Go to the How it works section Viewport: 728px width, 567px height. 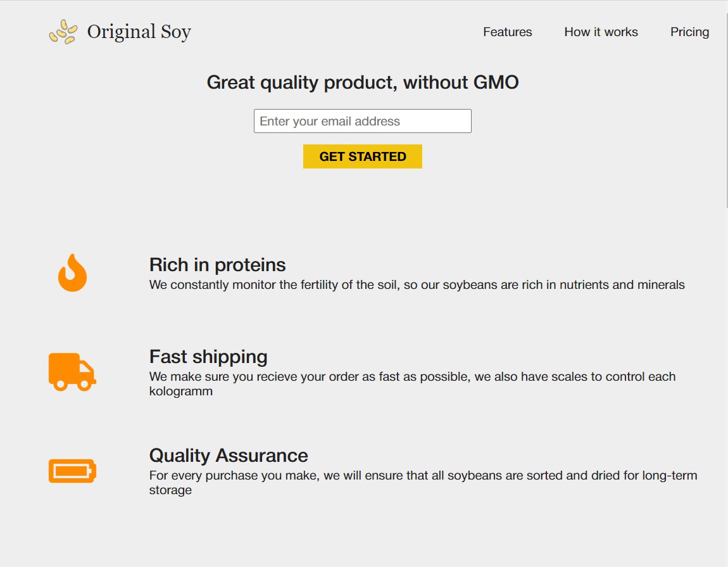601,32
